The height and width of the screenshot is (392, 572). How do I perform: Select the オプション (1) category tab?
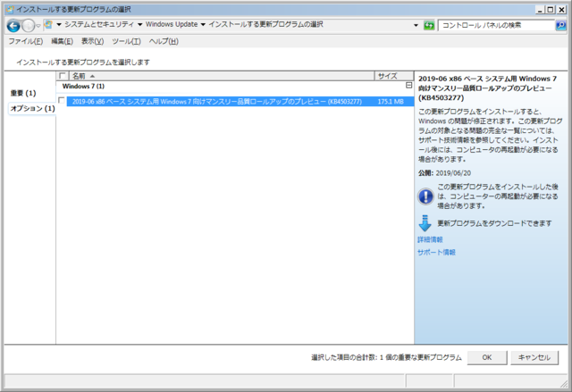32,109
